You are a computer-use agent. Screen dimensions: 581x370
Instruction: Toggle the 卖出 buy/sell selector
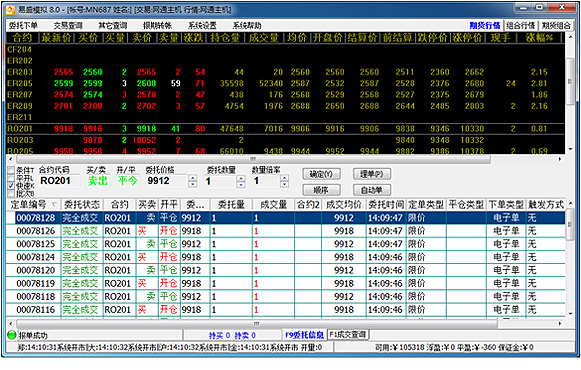97,181
